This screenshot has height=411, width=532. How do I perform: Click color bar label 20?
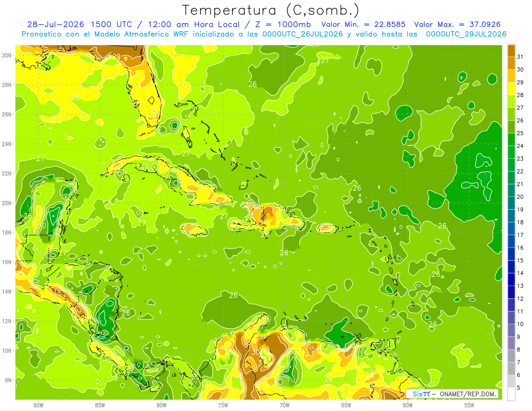(x=520, y=197)
